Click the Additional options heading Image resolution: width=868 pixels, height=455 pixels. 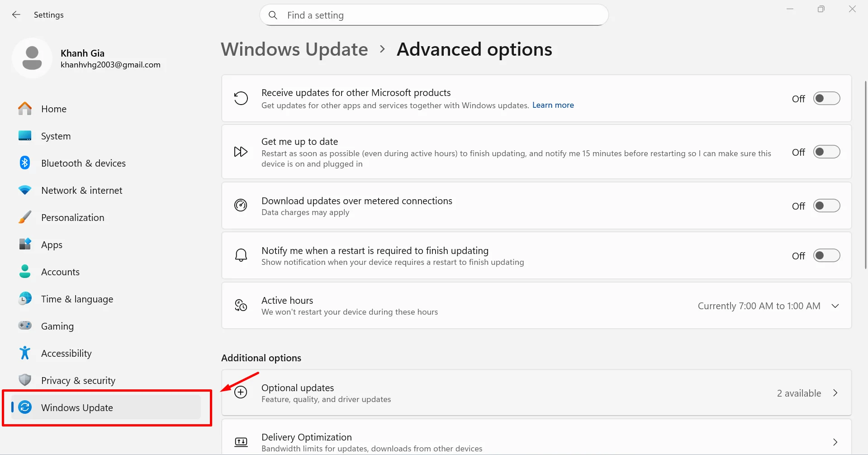(x=261, y=358)
